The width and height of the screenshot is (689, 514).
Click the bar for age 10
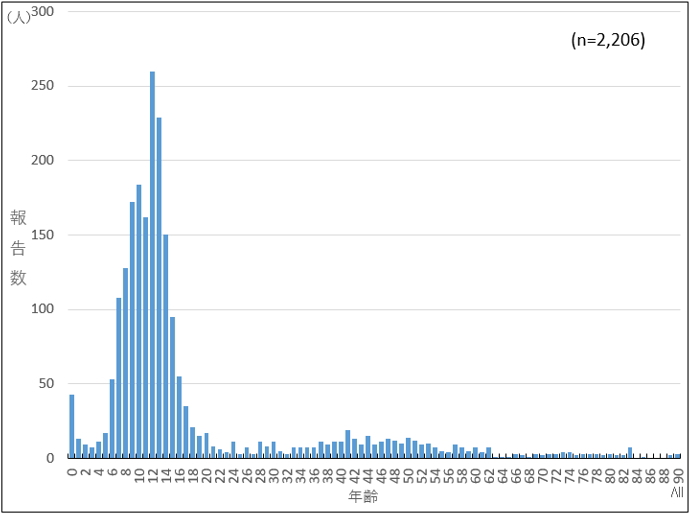(139, 321)
